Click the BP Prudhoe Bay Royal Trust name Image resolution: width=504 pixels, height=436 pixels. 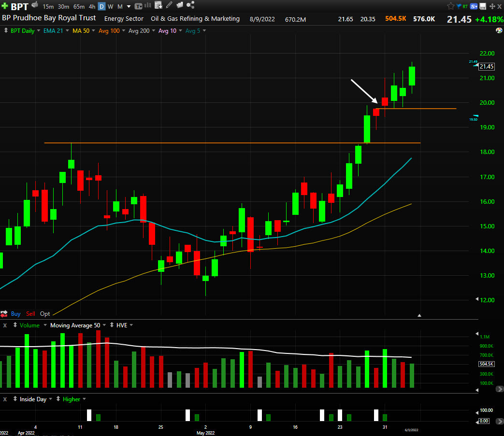click(49, 18)
